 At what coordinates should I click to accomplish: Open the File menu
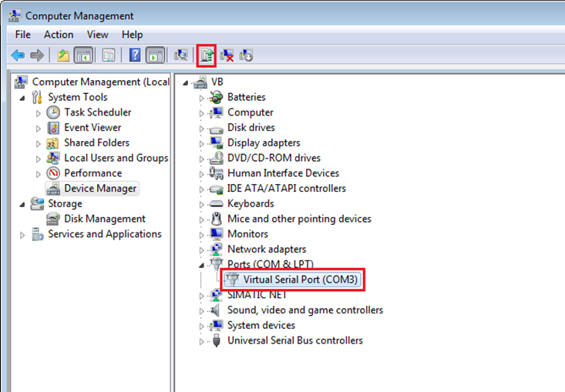click(22, 35)
